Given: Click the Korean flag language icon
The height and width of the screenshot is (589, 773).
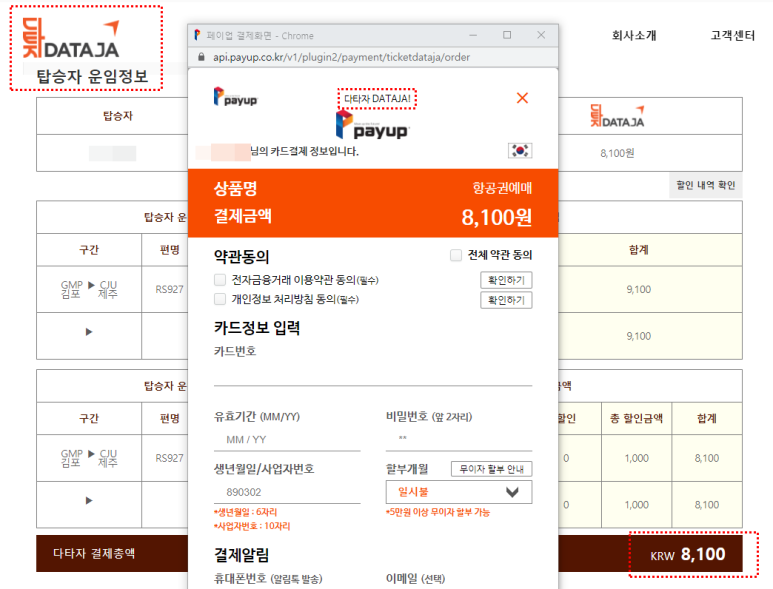Looking at the screenshot, I should (520, 150).
